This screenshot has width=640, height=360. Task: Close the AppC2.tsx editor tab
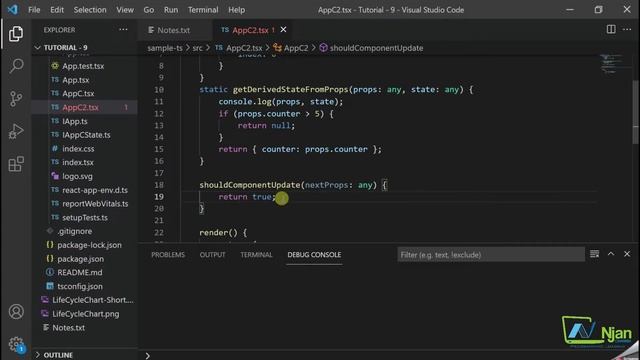[x=283, y=30]
